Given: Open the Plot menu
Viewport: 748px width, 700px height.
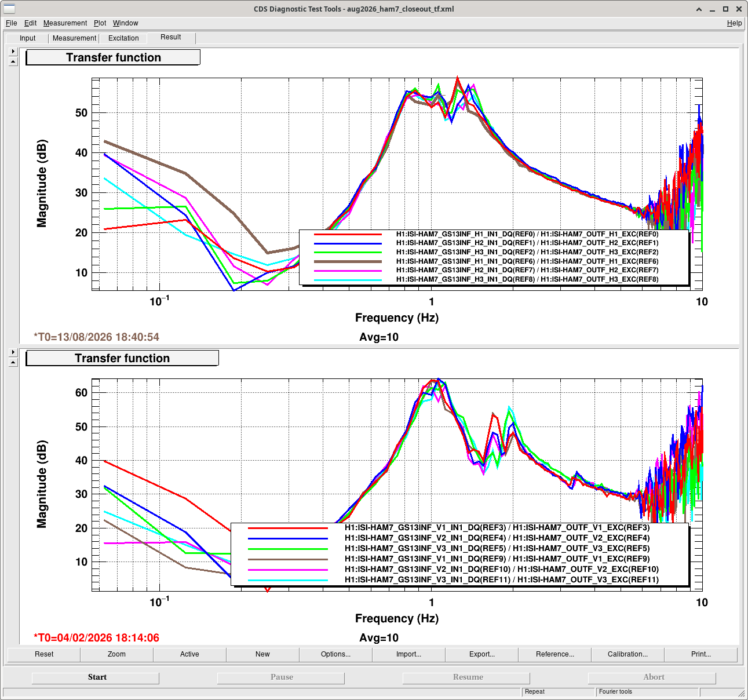Looking at the screenshot, I should 100,23.
